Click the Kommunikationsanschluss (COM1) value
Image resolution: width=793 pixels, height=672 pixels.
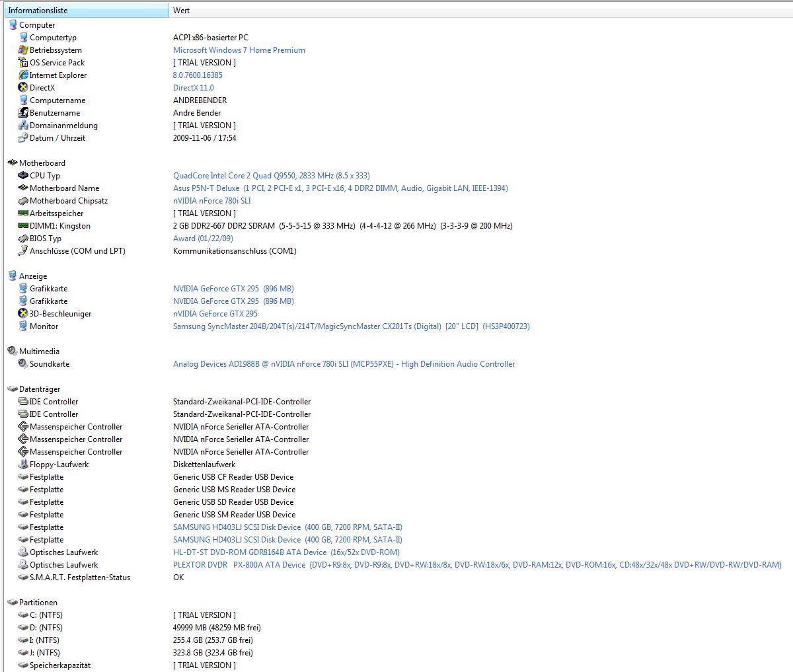point(235,251)
